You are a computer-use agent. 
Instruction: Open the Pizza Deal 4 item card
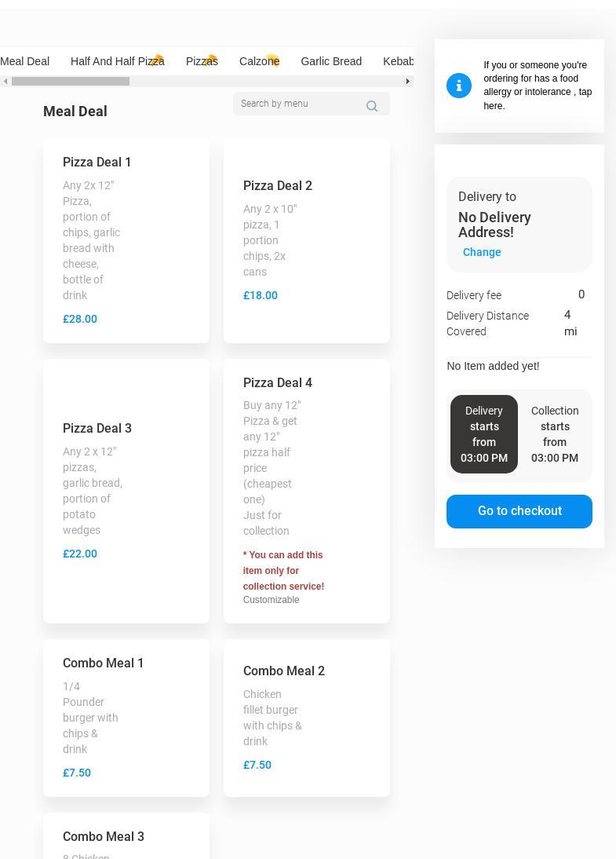pyautogui.click(x=307, y=491)
